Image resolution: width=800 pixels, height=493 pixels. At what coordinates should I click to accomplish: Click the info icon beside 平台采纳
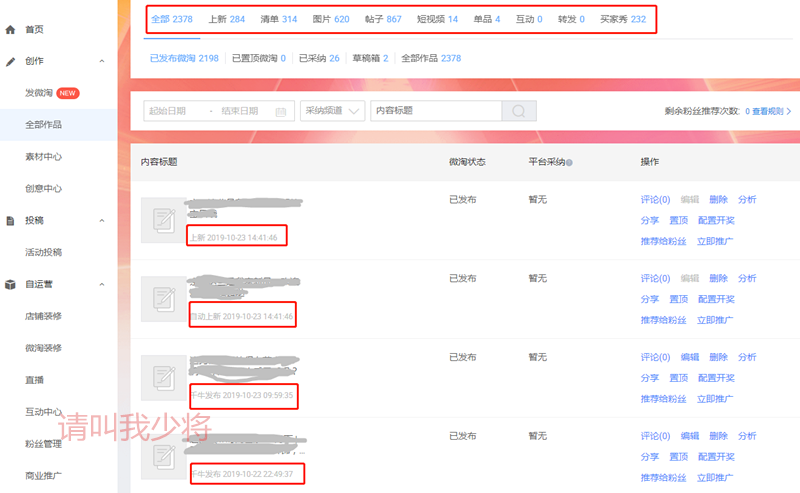click(x=570, y=162)
